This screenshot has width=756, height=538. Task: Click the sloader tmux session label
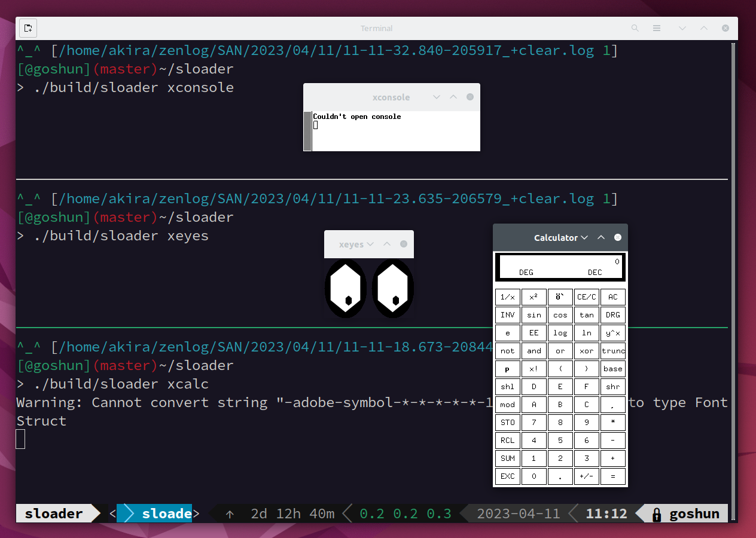[54, 513]
